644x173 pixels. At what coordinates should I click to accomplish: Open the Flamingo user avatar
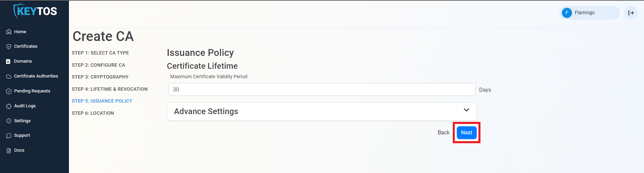pos(567,13)
